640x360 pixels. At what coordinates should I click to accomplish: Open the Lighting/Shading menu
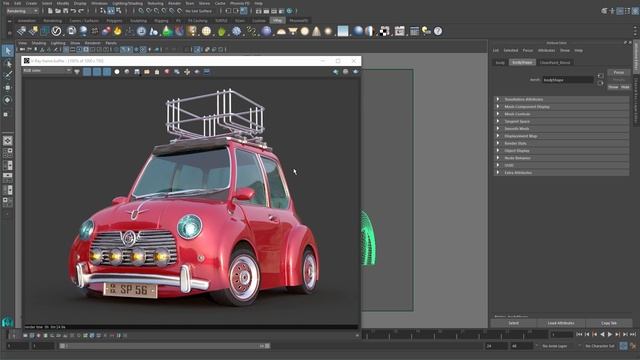point(127,3)
